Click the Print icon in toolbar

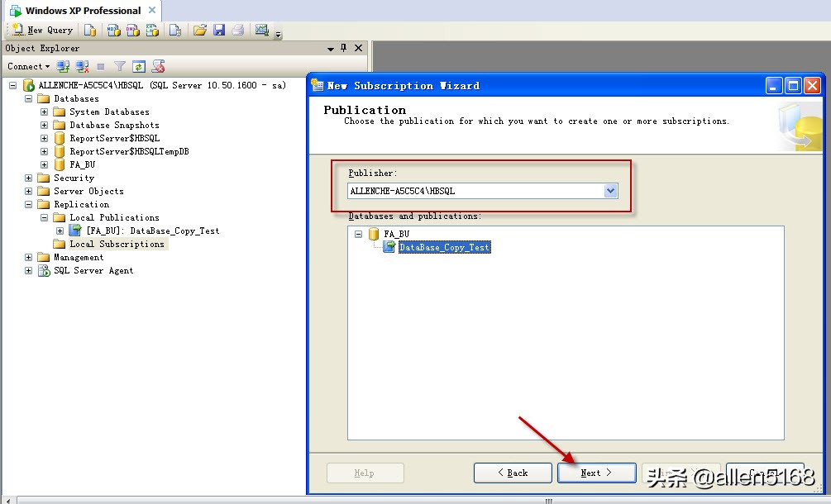[x=238, y=31]
